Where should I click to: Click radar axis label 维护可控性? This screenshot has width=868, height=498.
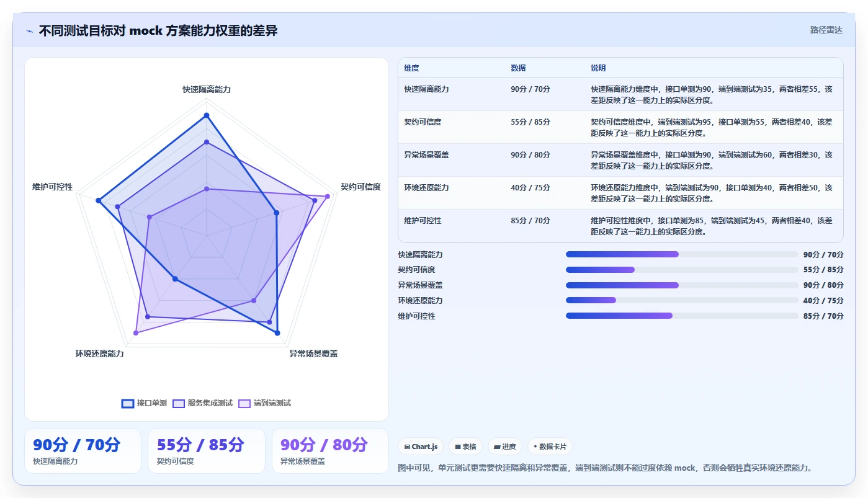pyautogui.click(x=52, y=187)
